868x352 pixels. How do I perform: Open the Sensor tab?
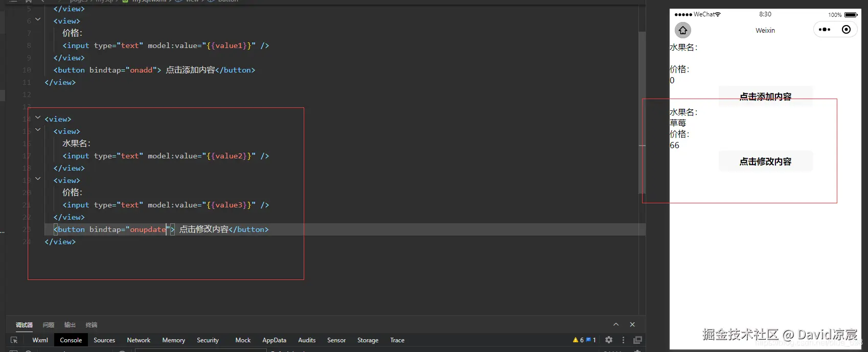336,340
